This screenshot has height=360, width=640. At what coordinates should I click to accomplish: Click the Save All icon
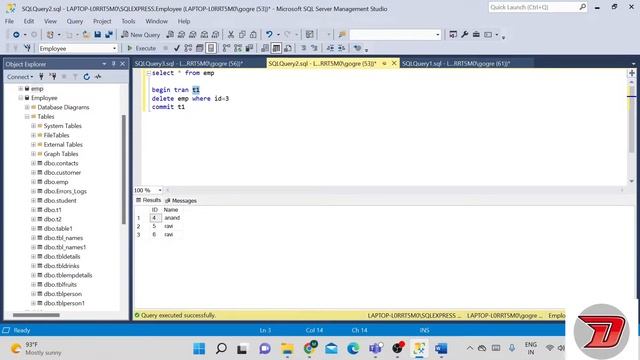(109, 35)
